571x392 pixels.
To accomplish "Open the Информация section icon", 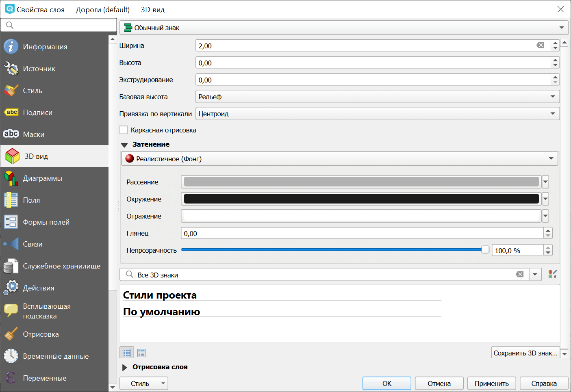I will click(11, 47).
